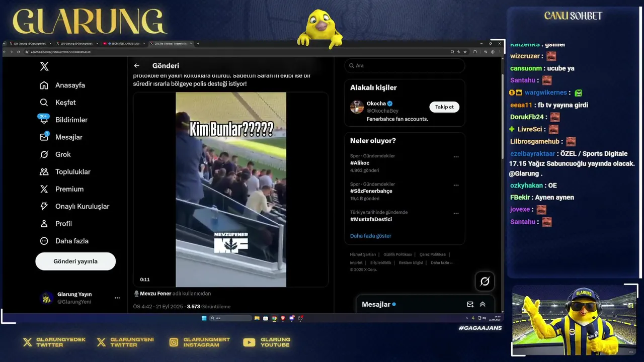The width and height of the screenshot is (644, 362).
Task: Click Daha fazla göster link
Action: pyautogui.click(x=371, y=236)
